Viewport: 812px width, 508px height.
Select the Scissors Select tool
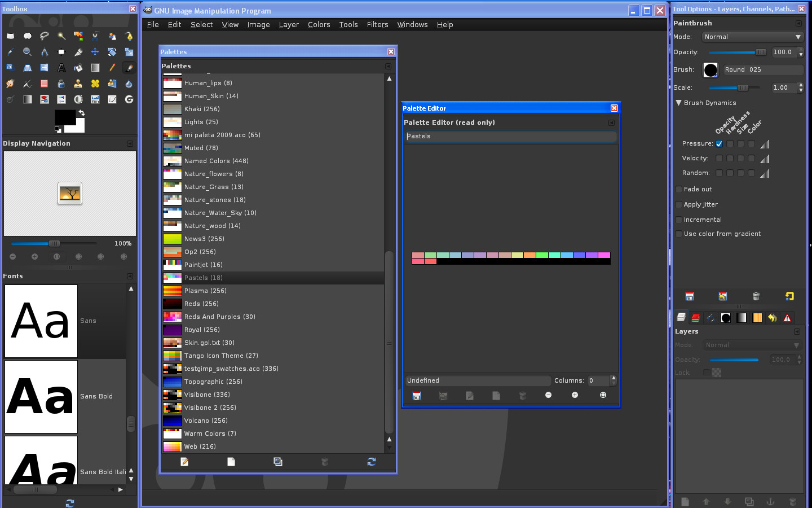click(95, 36)
